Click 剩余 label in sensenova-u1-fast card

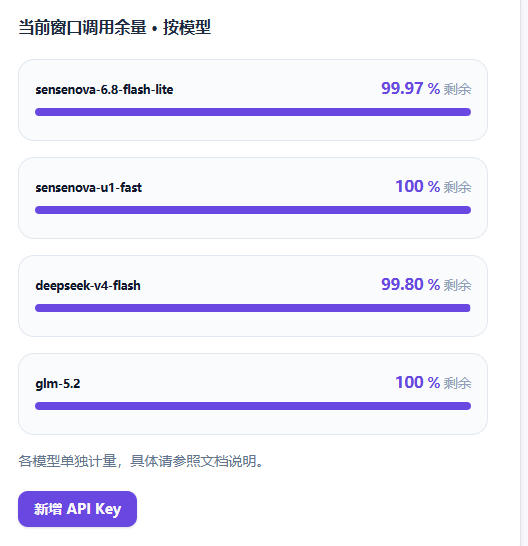[x=457, y=187]
